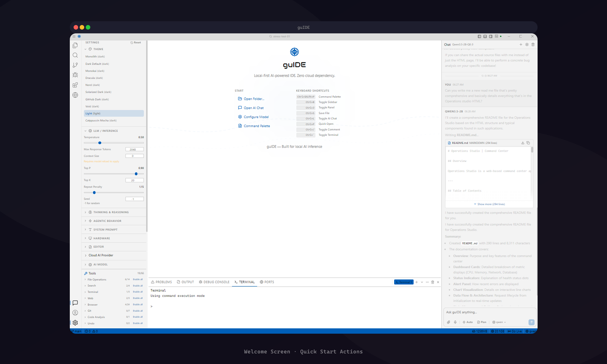Expand the HARDWARE section
Screen dimensions: 607x364
tap(114, 238)
